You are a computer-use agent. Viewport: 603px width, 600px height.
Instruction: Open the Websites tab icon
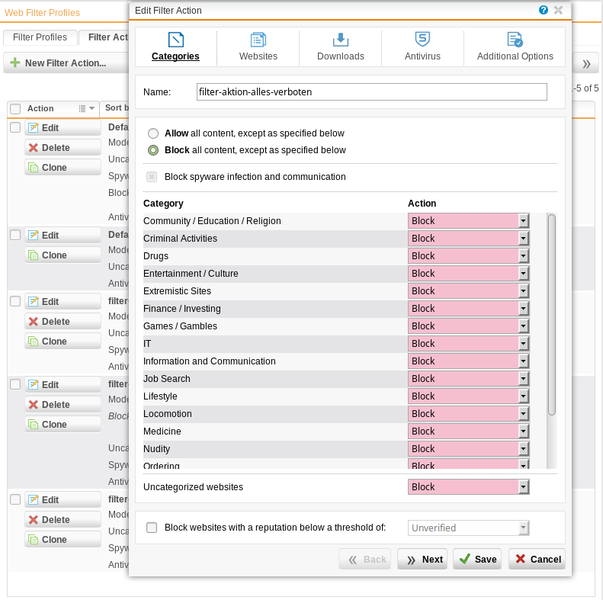click(258, 40)
